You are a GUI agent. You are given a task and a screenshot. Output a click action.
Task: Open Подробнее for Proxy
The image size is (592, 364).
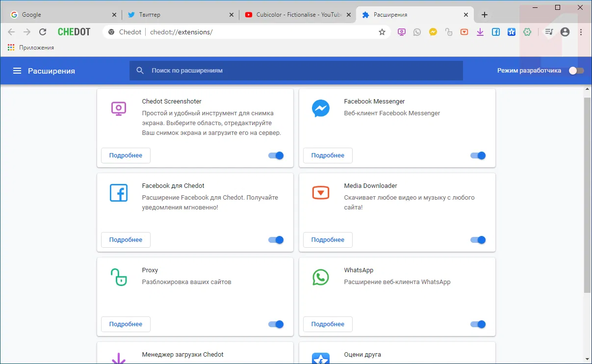click(x=126, y=324)
